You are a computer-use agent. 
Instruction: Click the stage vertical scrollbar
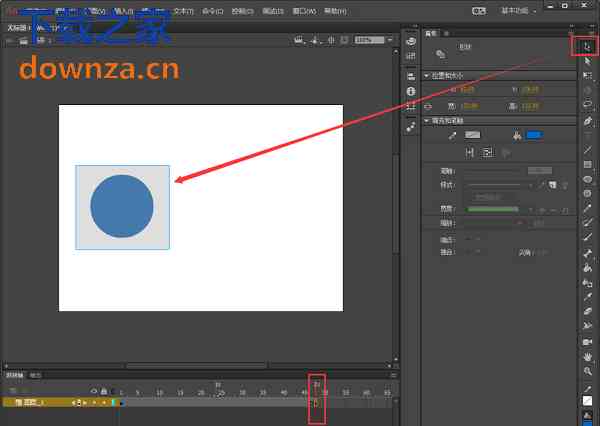[396, 205]
